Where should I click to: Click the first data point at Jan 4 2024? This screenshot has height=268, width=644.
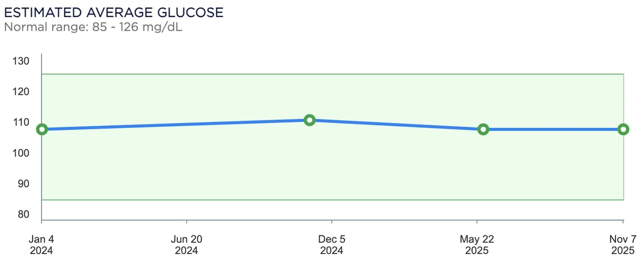point(42,129)
